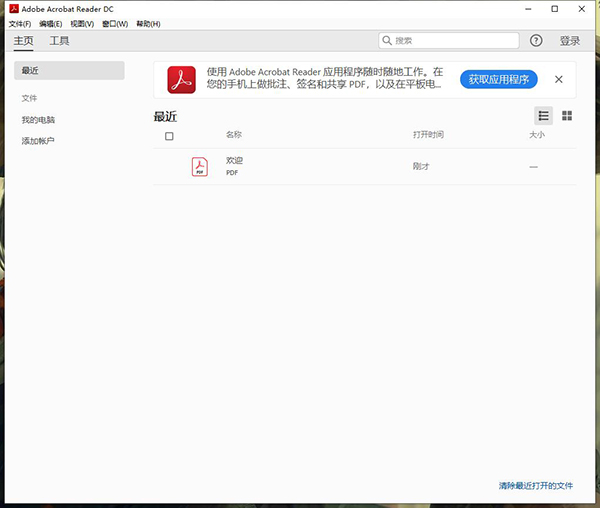600x508 pixels.
Task: Switch to list view layout
Action: tap(543, 116)
